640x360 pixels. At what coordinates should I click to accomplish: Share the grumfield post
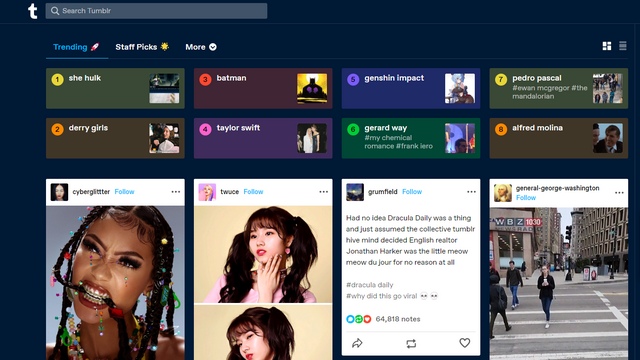(x=357, y=343)
